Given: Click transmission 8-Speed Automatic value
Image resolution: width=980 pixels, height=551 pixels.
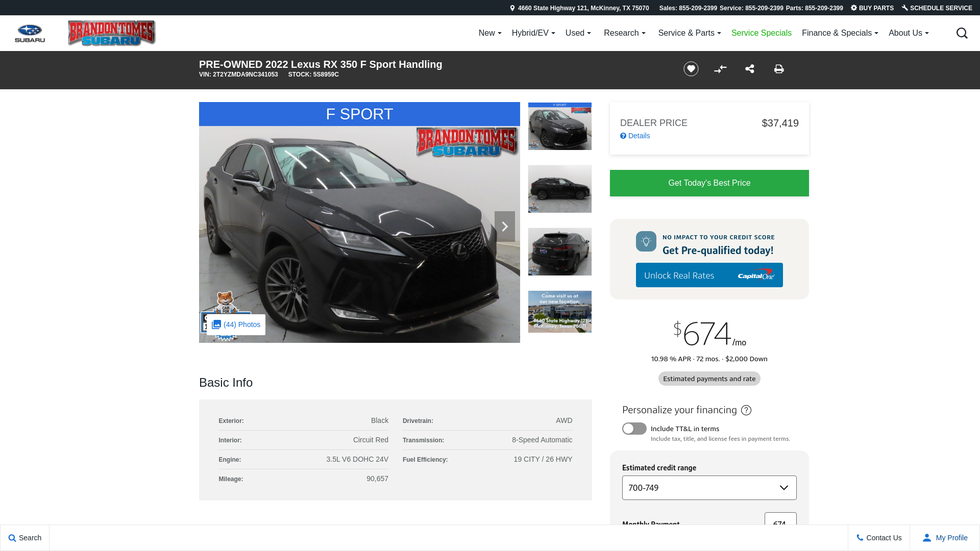Looking at the screenshot, I should pos(542,440).
